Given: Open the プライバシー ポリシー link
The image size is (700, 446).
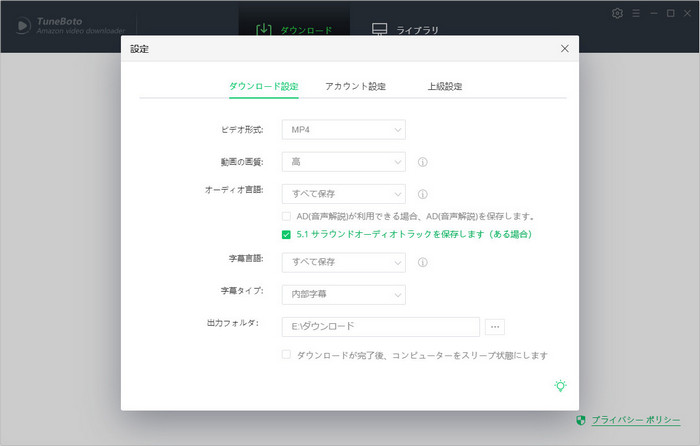Looking at the screenshot, I should [636, 420].
